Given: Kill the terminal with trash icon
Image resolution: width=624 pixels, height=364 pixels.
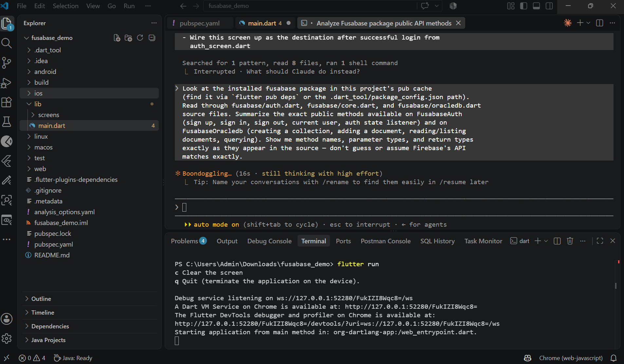Looking at the screenshot, I should tap(570, 241).
